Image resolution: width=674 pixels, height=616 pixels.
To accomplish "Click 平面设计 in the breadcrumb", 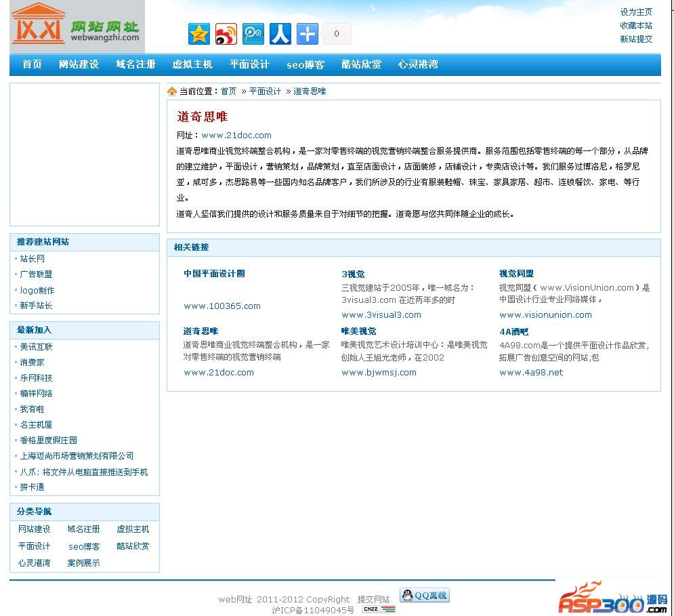I will tap(266, 91).
